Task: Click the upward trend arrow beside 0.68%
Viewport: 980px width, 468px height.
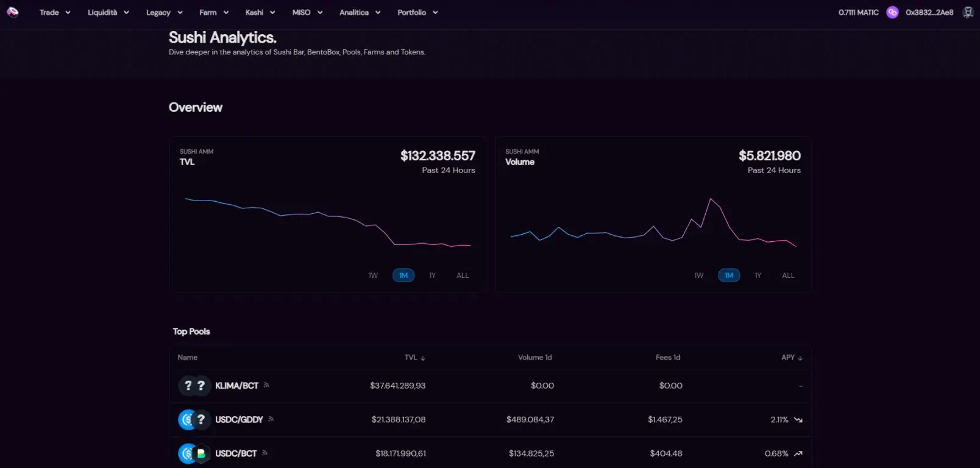Action: [798, 453]
